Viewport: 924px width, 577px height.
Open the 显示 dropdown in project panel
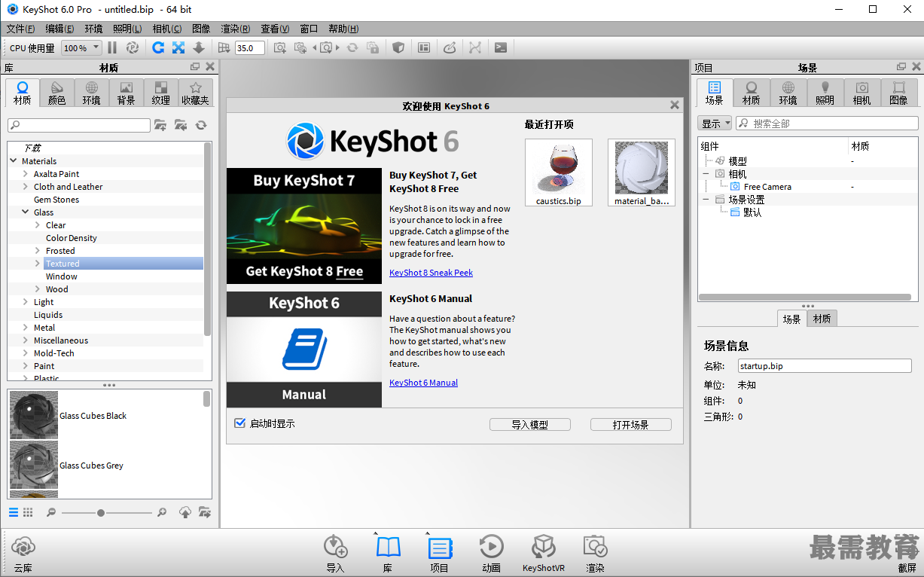pyautogui.click(x=715, y=124)
